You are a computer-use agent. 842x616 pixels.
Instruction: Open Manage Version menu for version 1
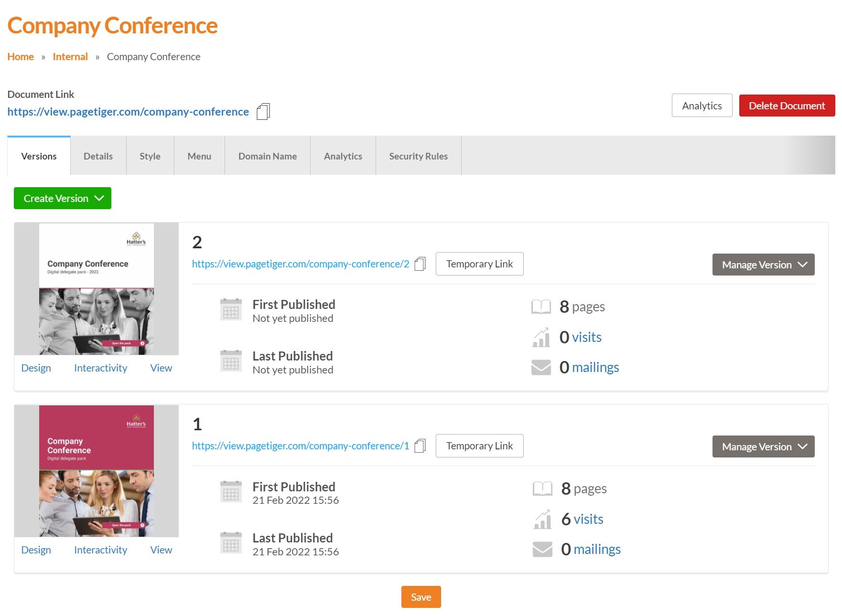pos(763,446)
